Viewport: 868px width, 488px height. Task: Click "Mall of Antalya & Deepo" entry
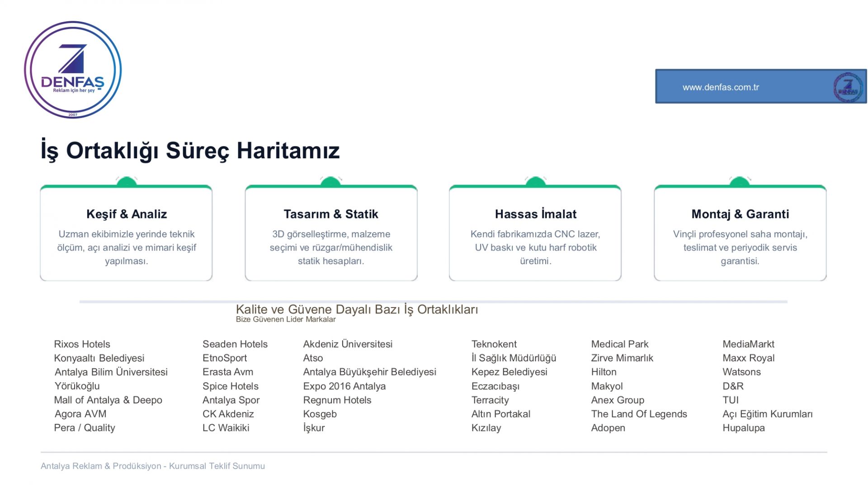[x=108, y=400]
